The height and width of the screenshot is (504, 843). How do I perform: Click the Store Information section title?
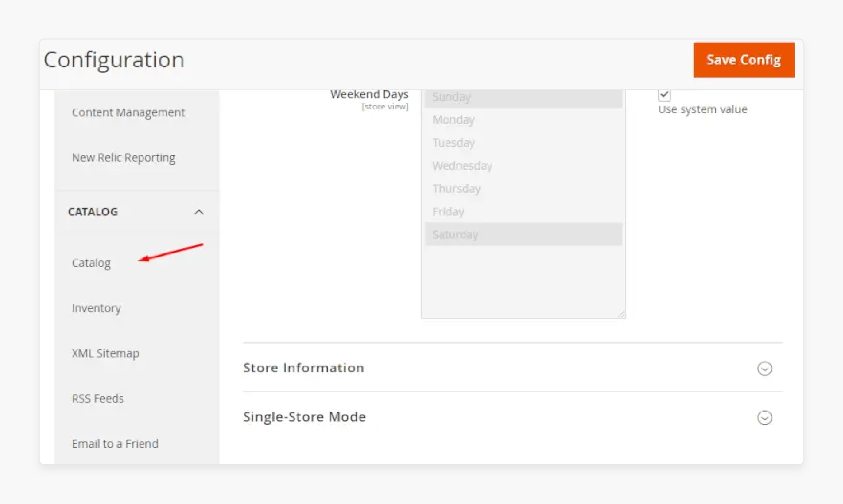point(303,368)
